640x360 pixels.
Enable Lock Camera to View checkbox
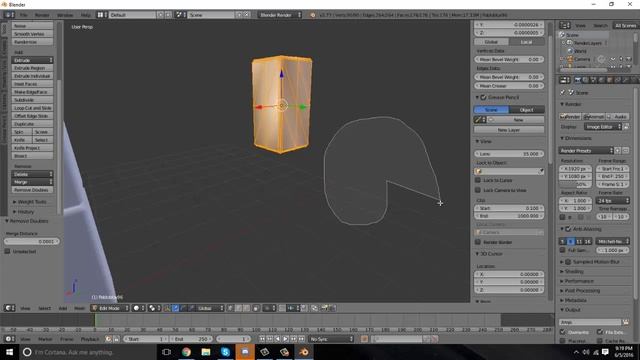tap(478, 190)
